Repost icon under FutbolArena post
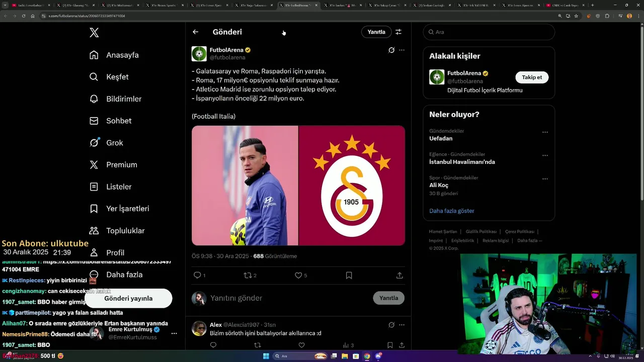Image resolution: width=644 pixels, height=362 pixels. coord(248,275)
